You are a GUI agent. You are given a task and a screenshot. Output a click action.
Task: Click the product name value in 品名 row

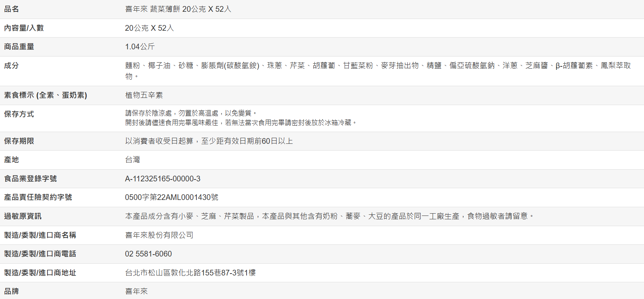178,9
